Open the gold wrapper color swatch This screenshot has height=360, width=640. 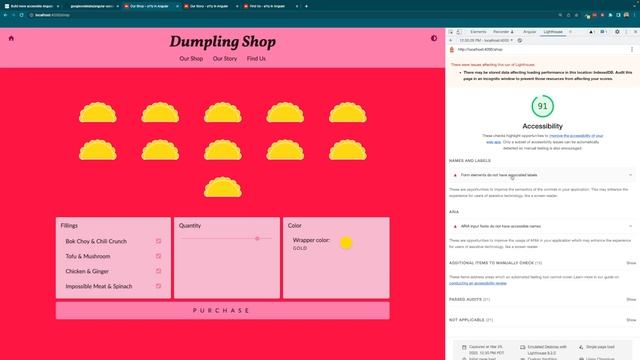pos(346,242)
